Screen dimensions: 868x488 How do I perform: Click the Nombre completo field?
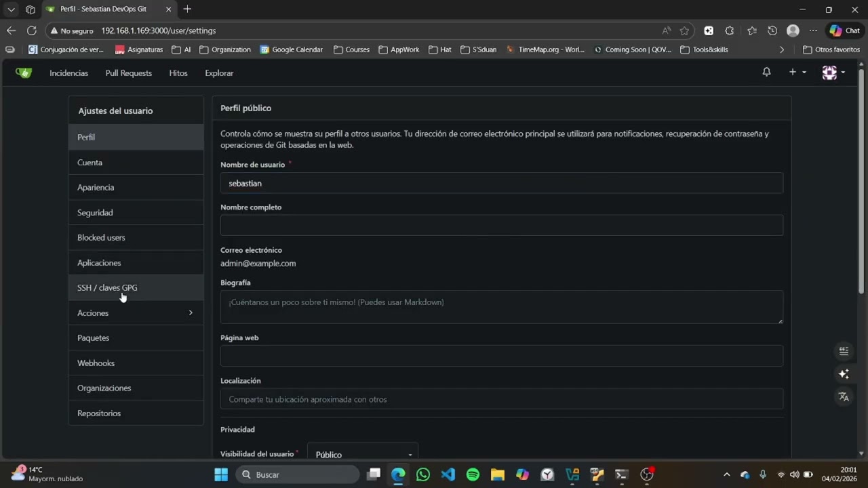pos(502,225)
